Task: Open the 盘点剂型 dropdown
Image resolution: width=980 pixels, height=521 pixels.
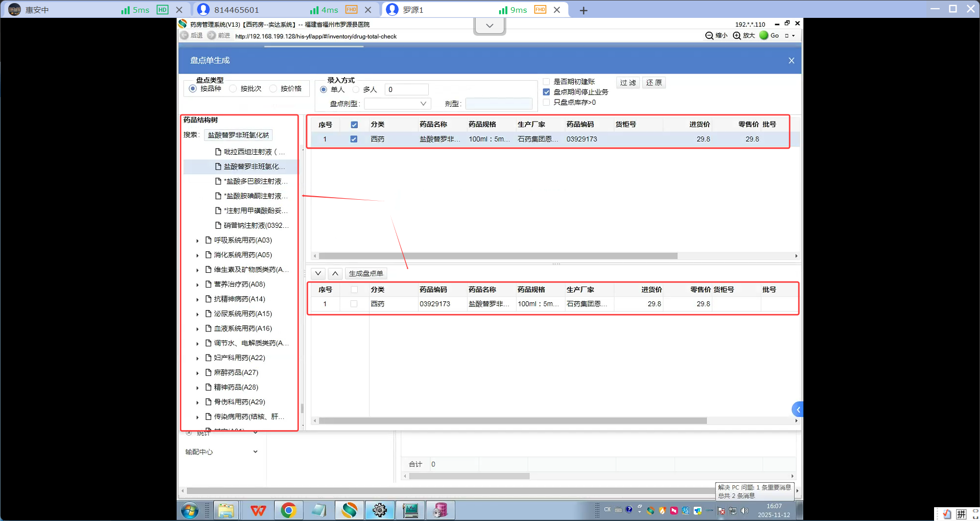Action: [398, 104]
